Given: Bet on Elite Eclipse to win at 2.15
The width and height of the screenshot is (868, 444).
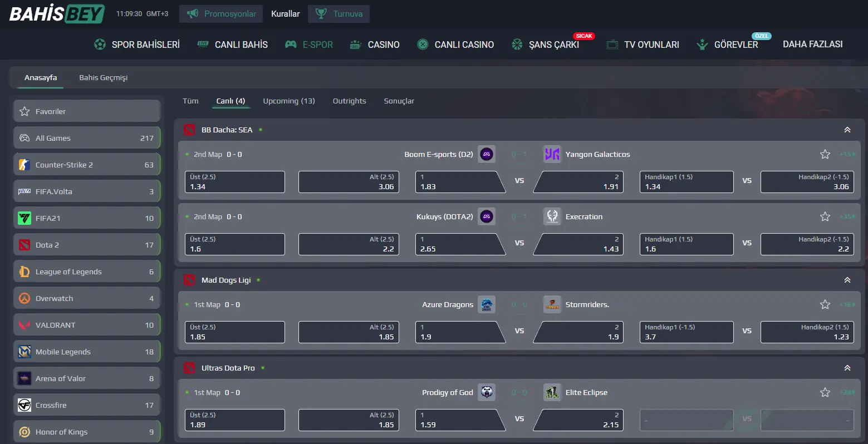Looking at the screenshot, I should click(x=578, y=420).
